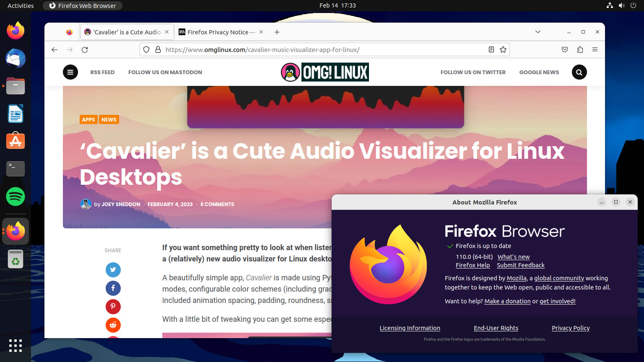Reload the current page
Image resolution: width=644 pixels, height=362 pixels.
point(85,49)
